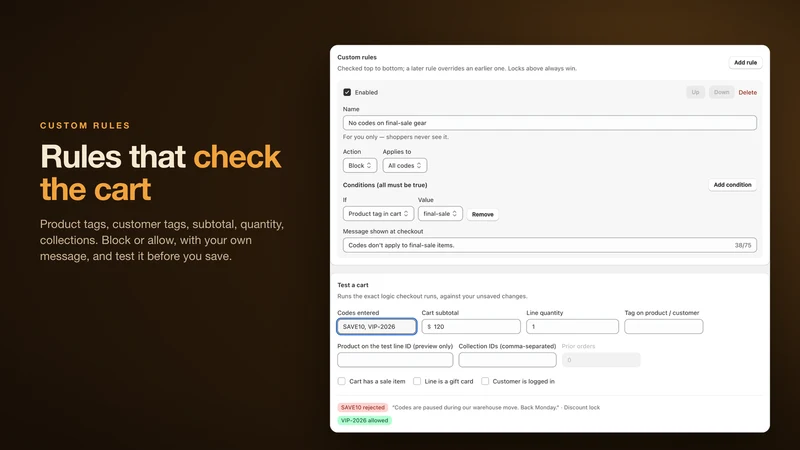Click the Test a cart heading
Viewport: 800px width, 450px height.
tap(353, 285)
